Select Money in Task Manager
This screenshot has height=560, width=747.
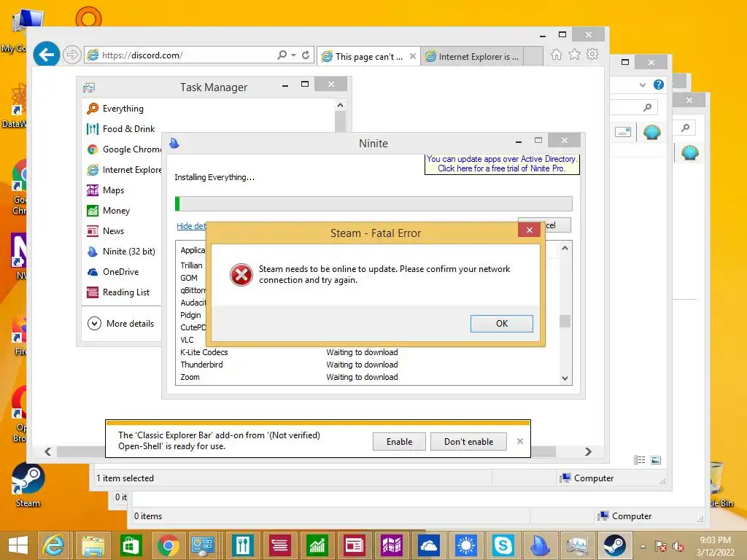(116, 211)
